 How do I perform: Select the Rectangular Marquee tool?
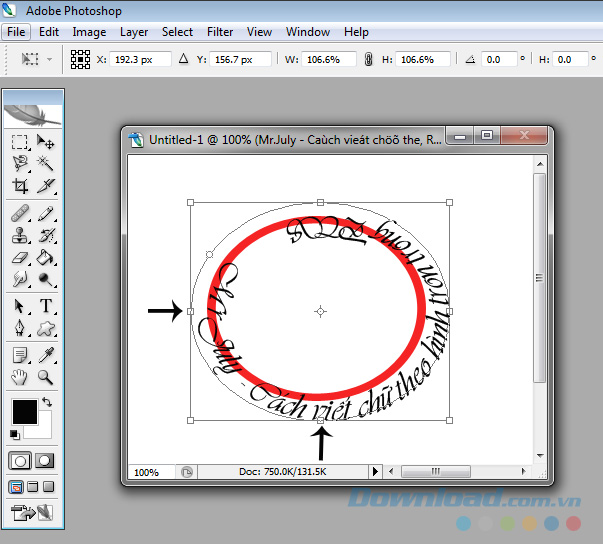pos(20,142)
